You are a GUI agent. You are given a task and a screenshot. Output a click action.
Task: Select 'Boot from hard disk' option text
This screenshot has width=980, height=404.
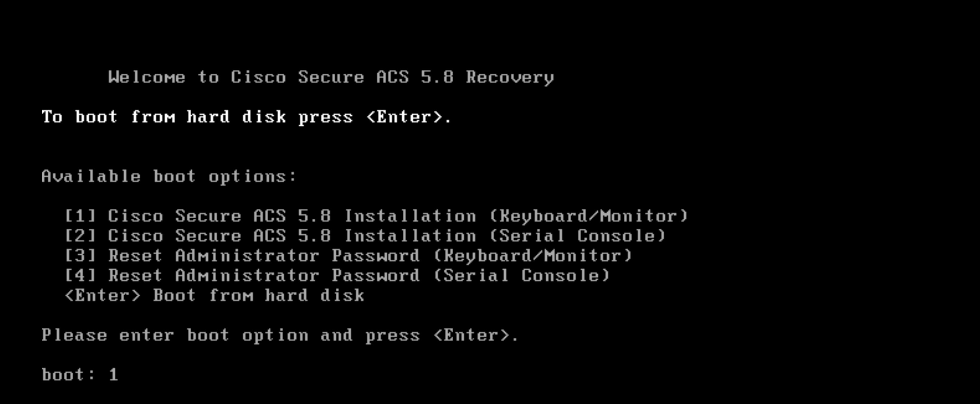259,295
